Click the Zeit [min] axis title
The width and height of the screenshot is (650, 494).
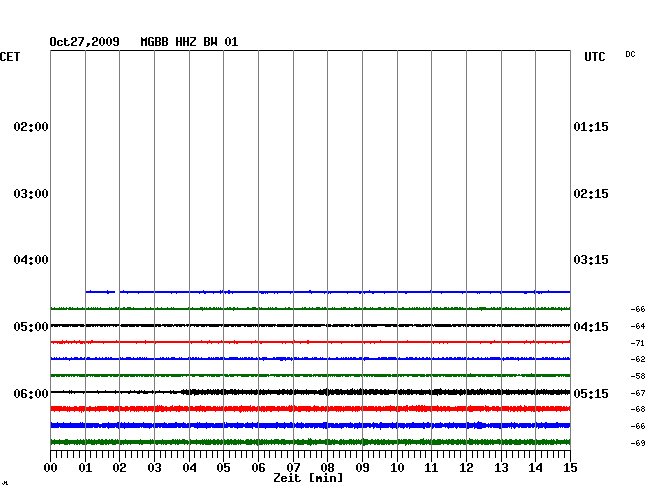(308, 478)
